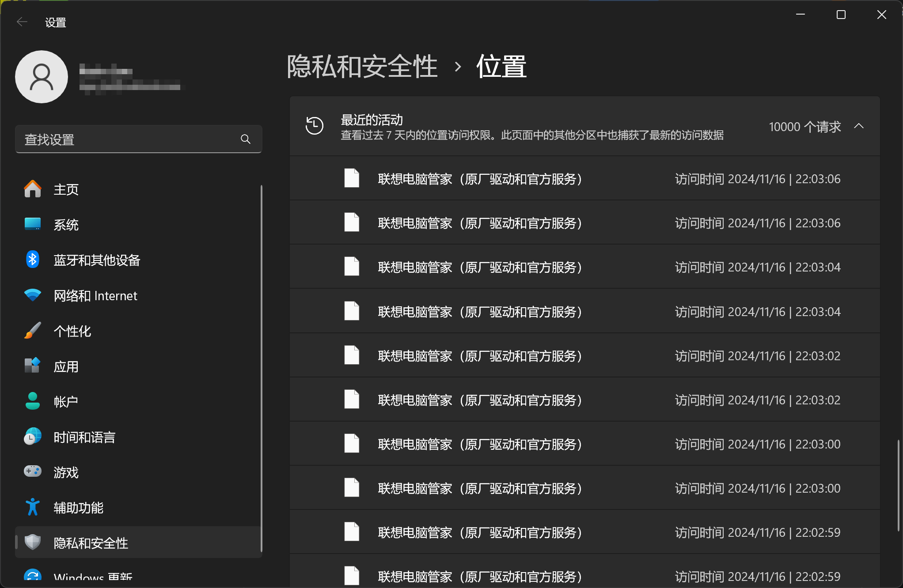Click the sidebar navigation scrollbar
Screen dimensions: 903x588
pos(262,369)
